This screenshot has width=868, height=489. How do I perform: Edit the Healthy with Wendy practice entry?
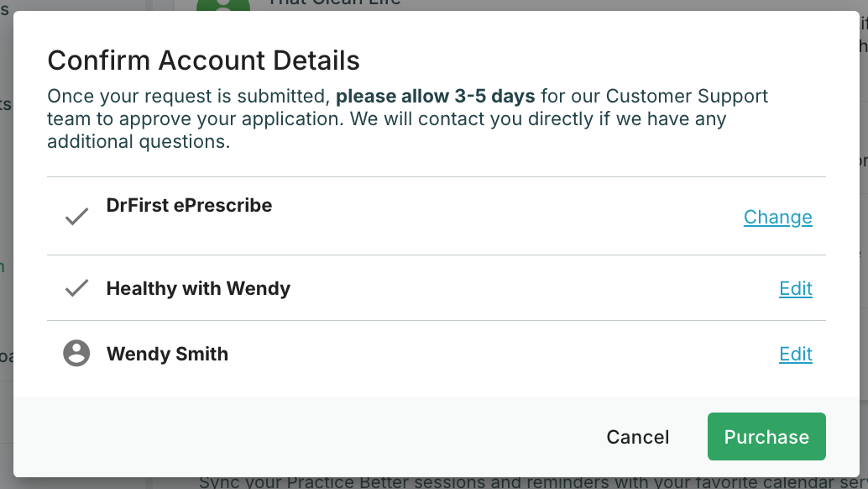tap(796, 288)
